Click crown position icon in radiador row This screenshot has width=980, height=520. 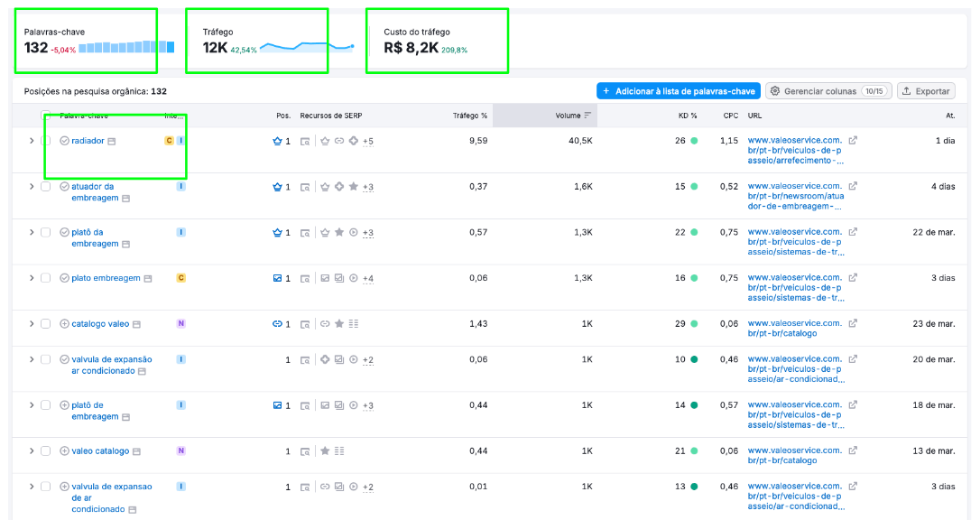[x=278, y=141]
